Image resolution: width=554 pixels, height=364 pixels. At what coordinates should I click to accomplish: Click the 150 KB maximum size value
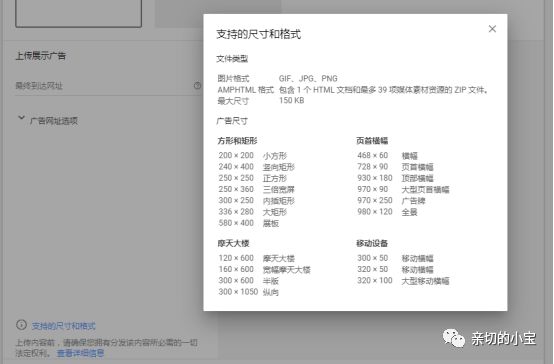point(291,101)
